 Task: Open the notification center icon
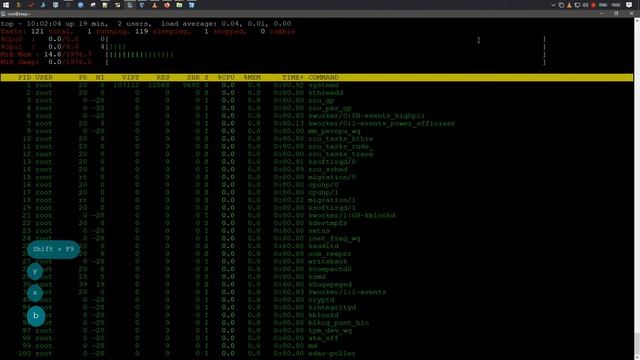[x=629, y=5]
